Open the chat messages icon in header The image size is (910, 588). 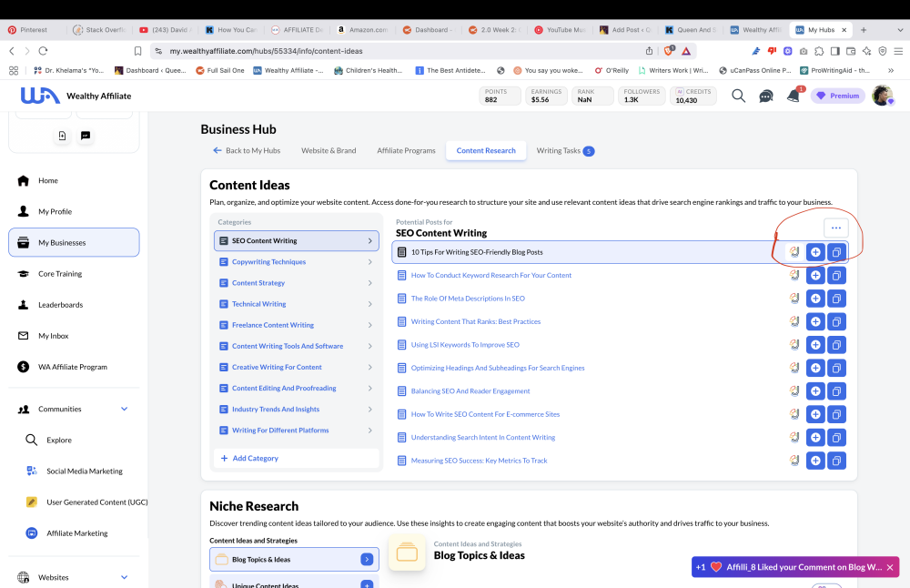coord(766,96)
